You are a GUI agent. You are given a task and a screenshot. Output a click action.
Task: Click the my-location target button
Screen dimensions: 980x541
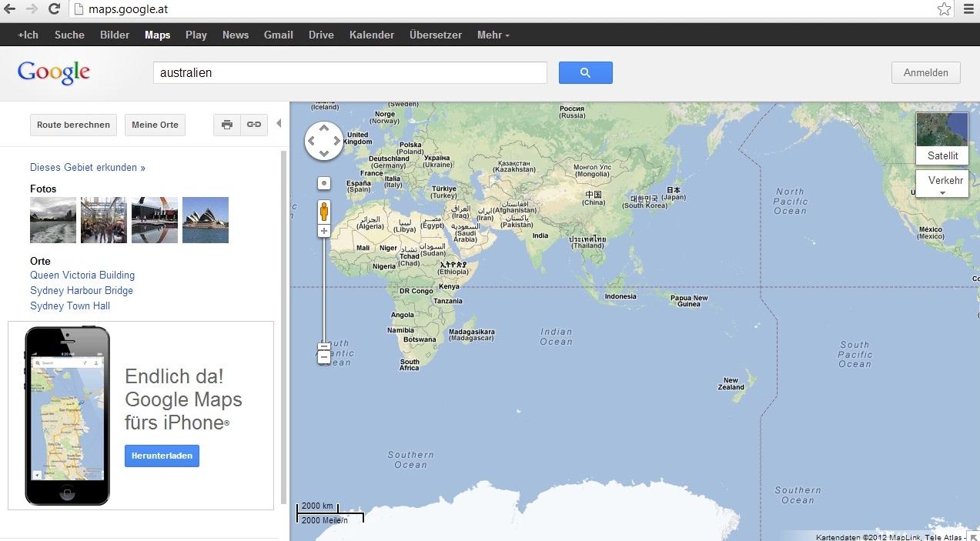coord(324,183)
